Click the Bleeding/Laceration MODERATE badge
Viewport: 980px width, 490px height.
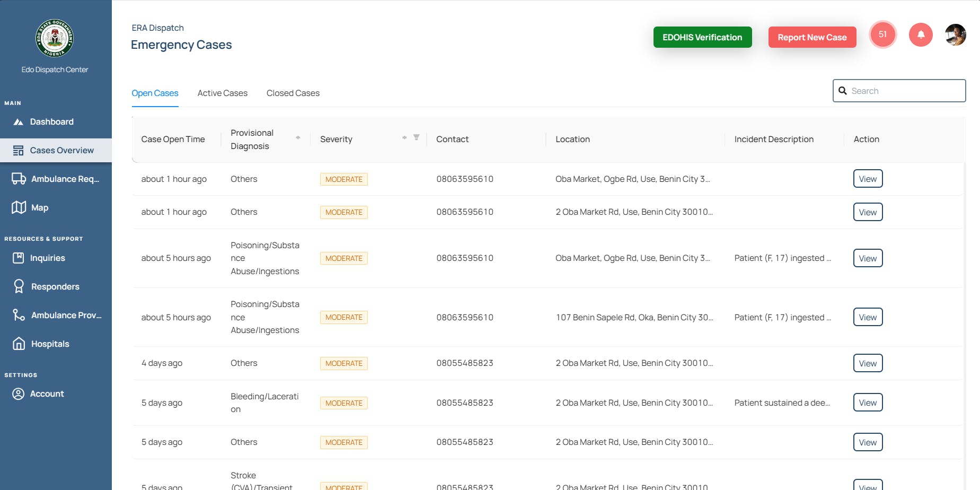(x=344, y=403)
